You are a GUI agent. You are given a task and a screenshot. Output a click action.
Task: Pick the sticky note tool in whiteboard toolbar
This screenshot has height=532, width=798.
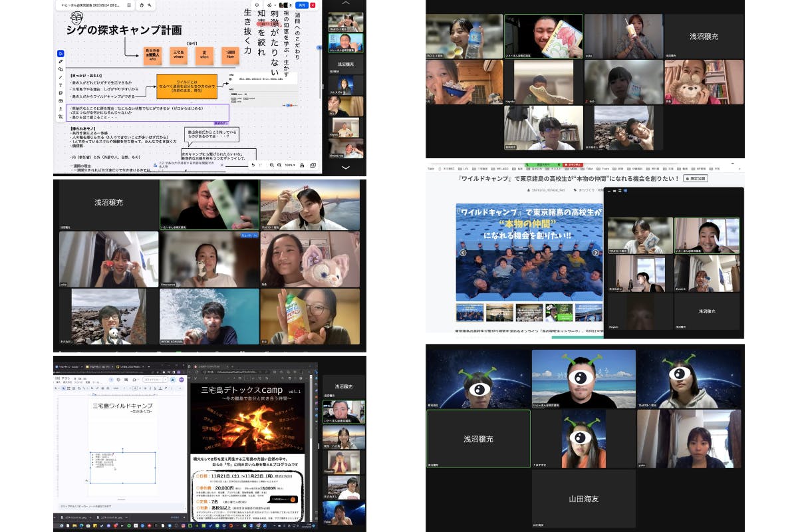click(x=61, y=92)
